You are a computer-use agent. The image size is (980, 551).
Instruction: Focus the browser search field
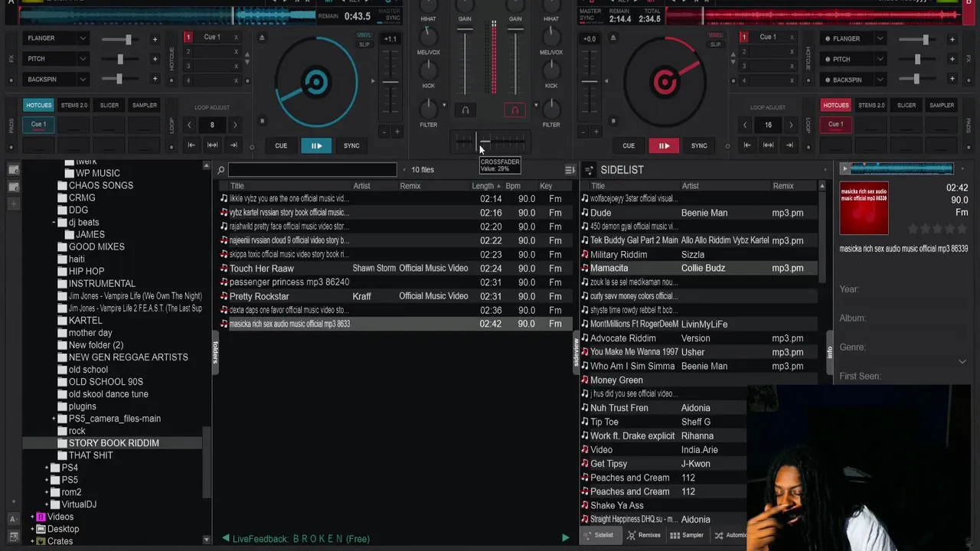(x=312, y=170)
